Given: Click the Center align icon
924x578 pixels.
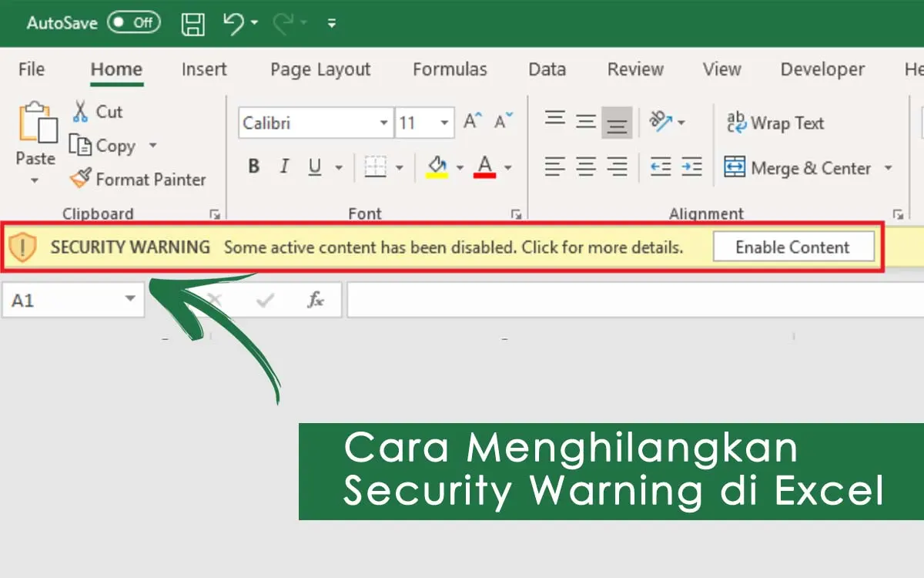Looking at the screenshot, I should point(586,166).
